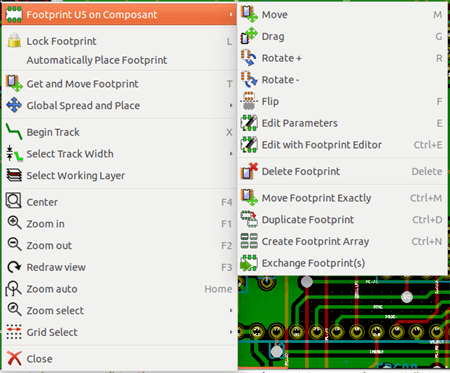The height and width of the screenshot is (373, 450).
Task: Click the Ctrl+M shortcut text
Action: click(426, 198)
